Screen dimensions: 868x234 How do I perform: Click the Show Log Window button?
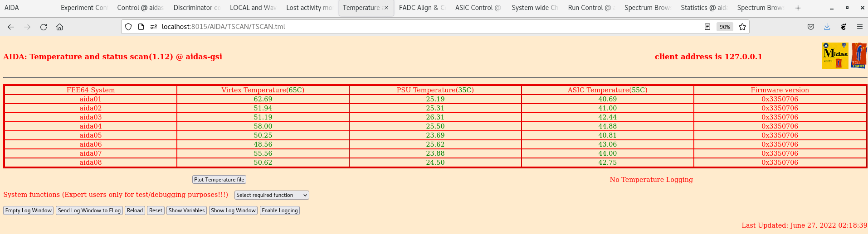coord(233,210)
